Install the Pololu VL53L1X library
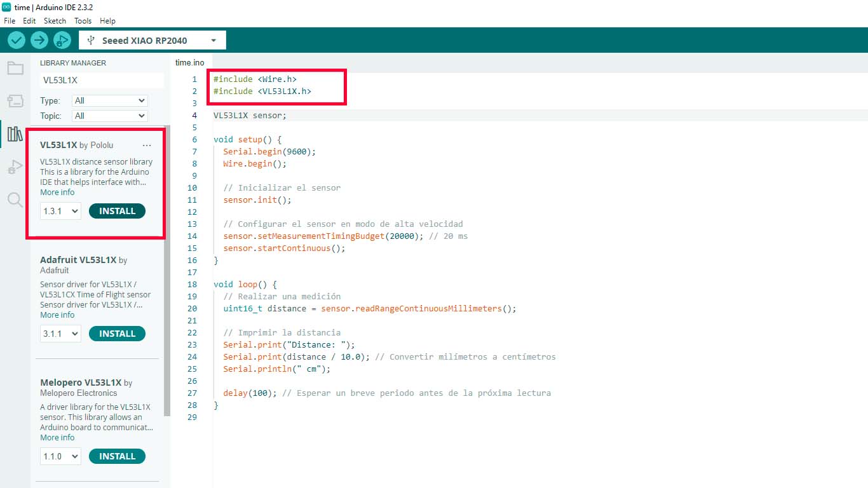Image resolution: width=868 pixels, height=488 pixels. coord(117,211)
